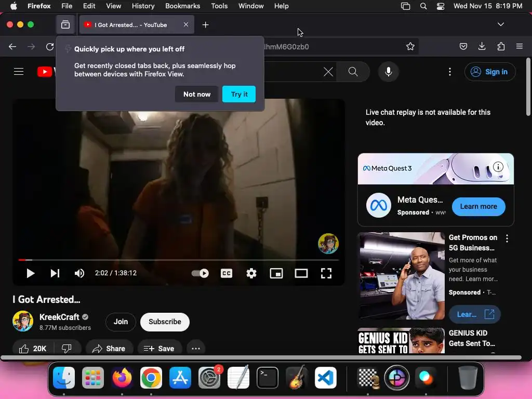Click the page vertical scrollbar
The image size is (532, 399).
point(528,87)
